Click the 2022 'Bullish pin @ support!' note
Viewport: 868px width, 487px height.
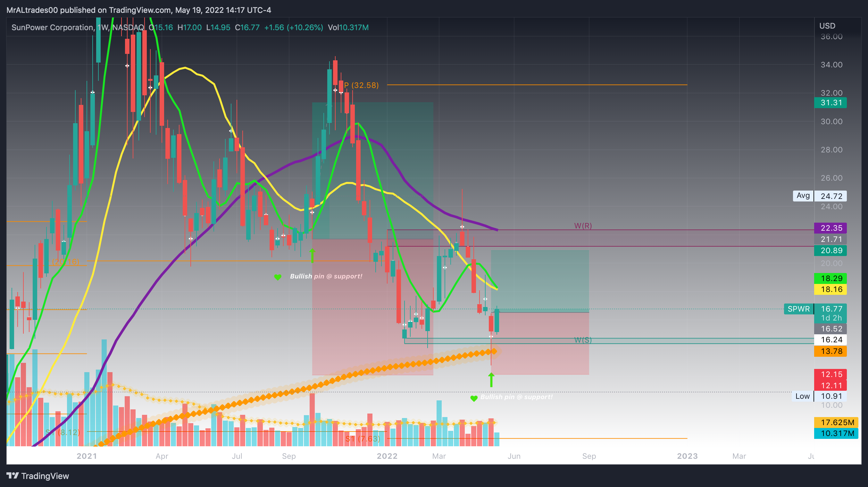(517, 397)
